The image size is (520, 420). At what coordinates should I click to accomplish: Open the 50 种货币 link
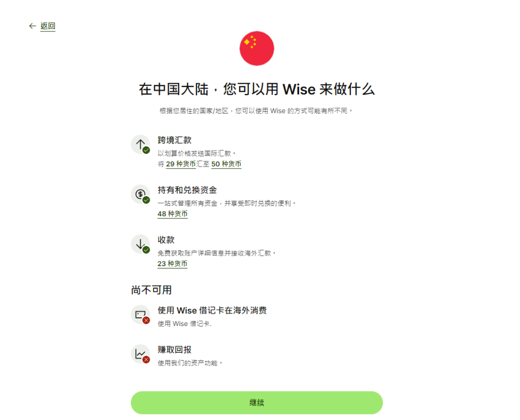click(226, 164)
